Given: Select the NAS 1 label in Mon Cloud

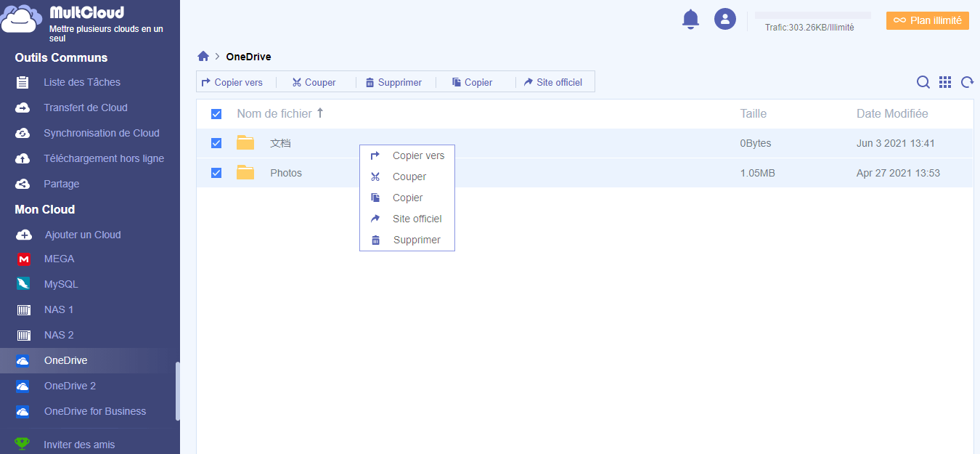Looking at the screenshot, I should pos(59,309).
